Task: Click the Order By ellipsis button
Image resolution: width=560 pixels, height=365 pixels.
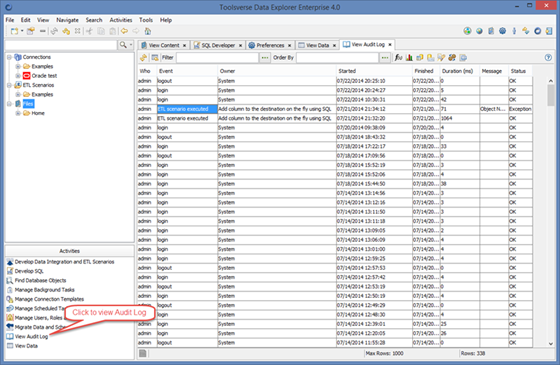Action: 385,58
